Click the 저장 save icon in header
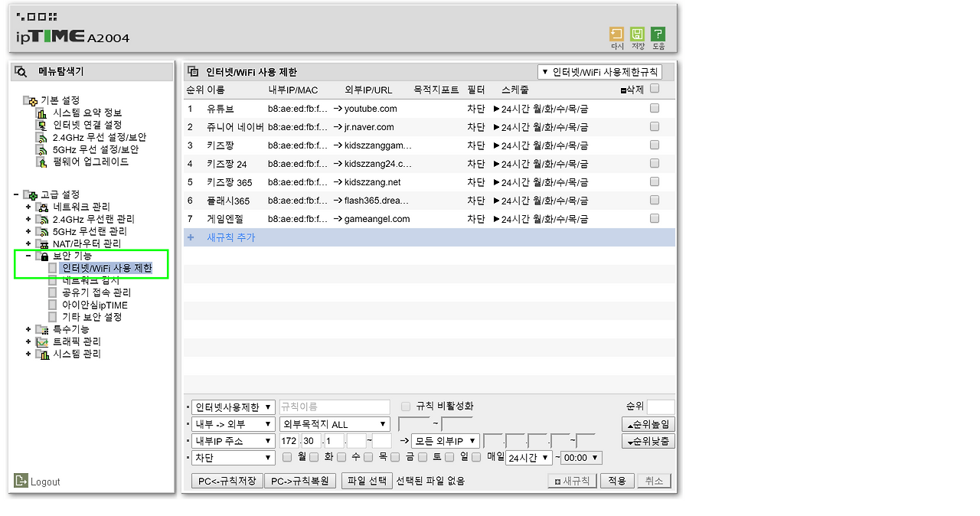980x516 pixels. pyautogui.click(x=637, y=34)
